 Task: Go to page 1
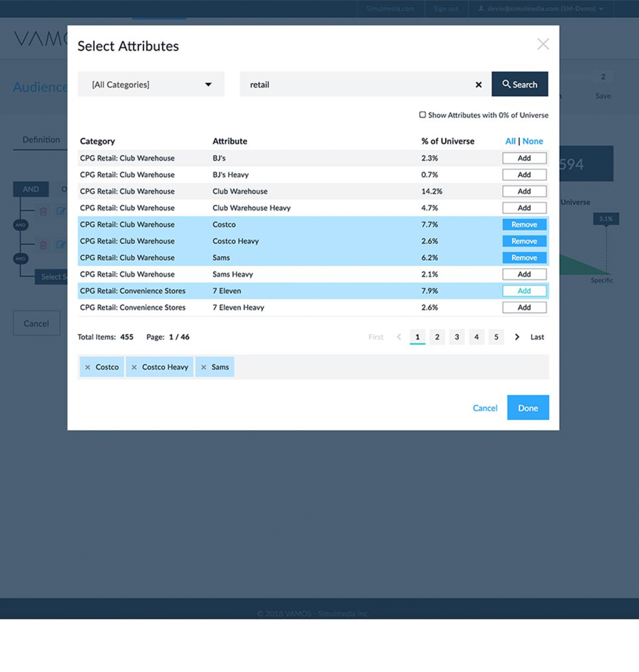[x=417, y=337]
